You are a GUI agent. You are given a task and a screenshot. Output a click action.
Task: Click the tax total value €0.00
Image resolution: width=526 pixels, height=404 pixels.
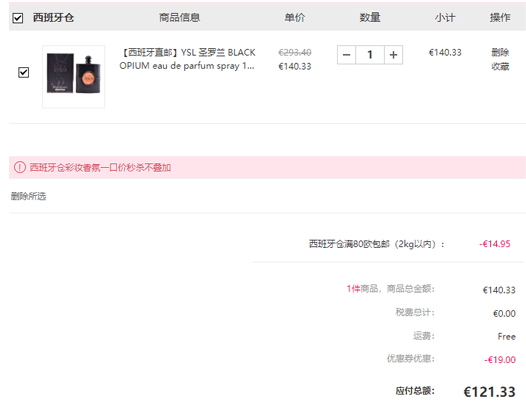coord(504,314)
